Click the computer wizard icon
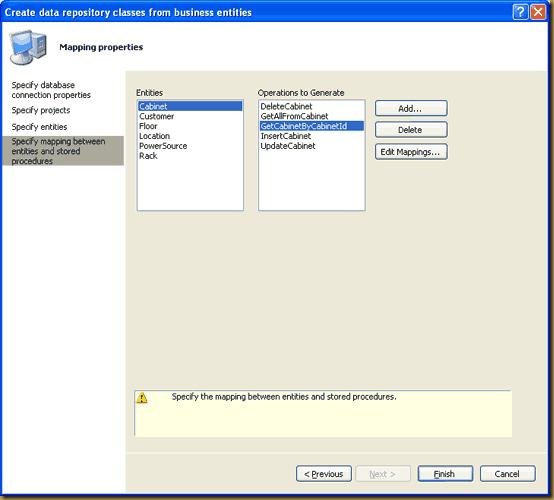The width and height of the screenshot is (554, 500). click(x=28, y=47)
